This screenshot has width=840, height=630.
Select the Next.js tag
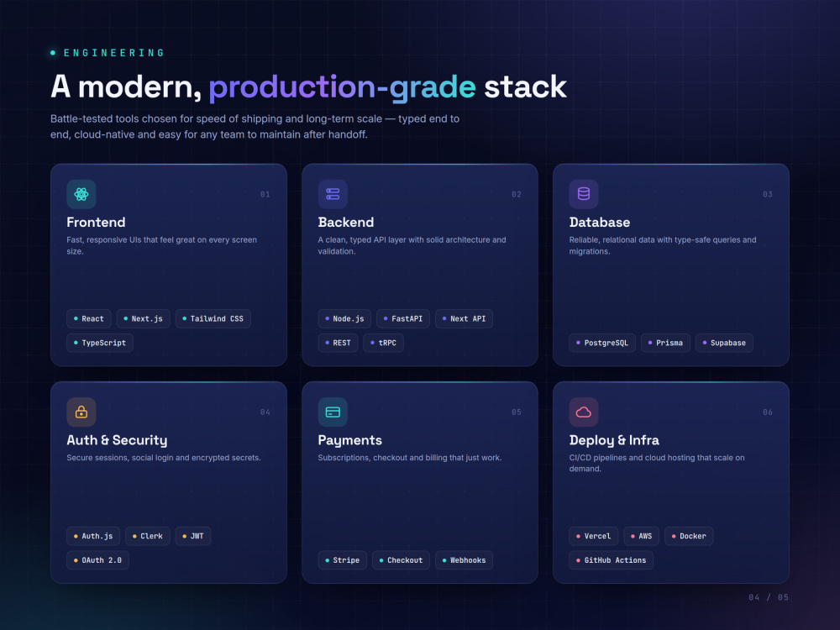click(x=143, y=318)
